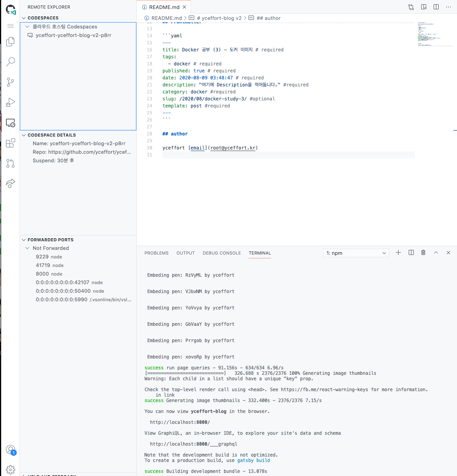Collapse the Not Forwarded ports group
Image resolution: width=457 pixels, height=476 pixels.
[27, 248]
